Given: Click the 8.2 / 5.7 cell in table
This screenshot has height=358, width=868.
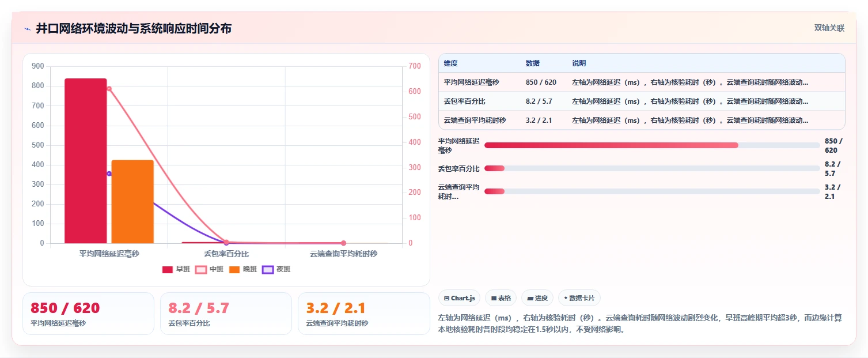Looking at the screenshot, I should point(539,101).
